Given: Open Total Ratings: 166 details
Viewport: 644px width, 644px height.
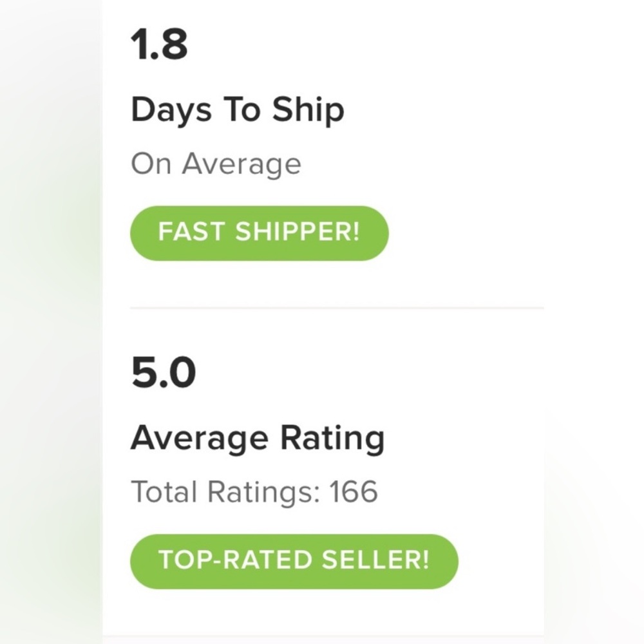Looking at the screenshot, I should click(255, 491).
